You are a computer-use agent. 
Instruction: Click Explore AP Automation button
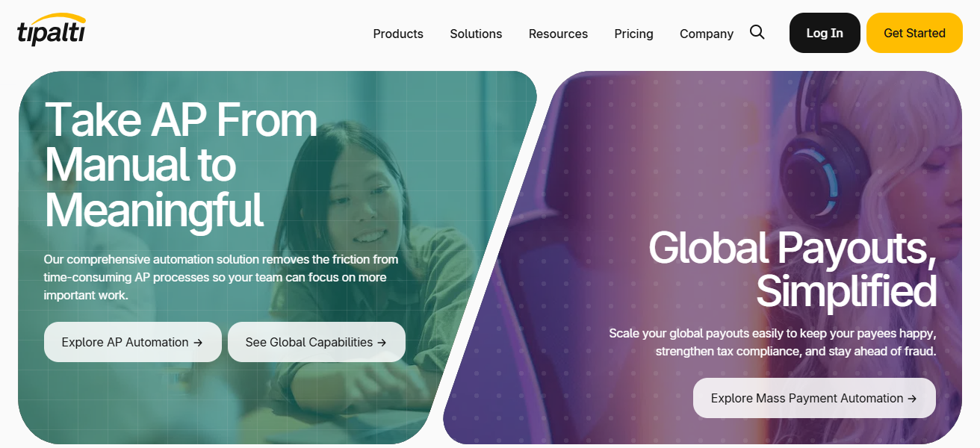[133, 342]
